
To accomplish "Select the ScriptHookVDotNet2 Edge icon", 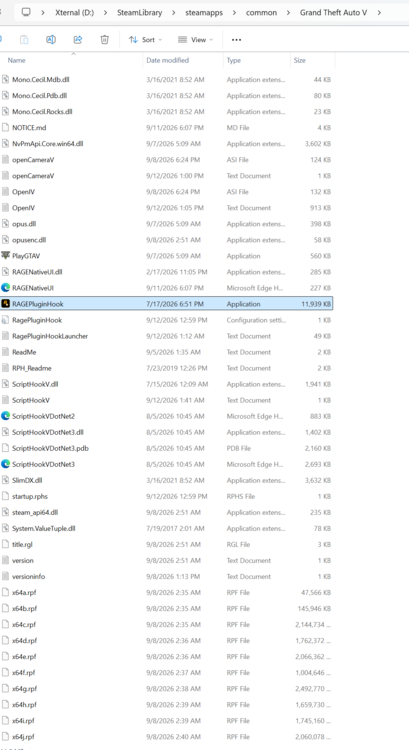I will point(6,416).
